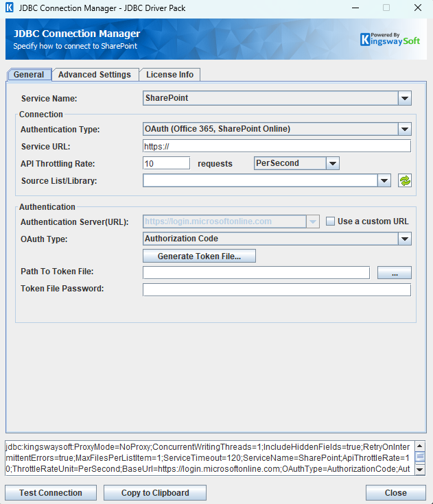This screenshot has height=504, width=433.
Task: Click the Test Connection button
Action: (51, 492)
